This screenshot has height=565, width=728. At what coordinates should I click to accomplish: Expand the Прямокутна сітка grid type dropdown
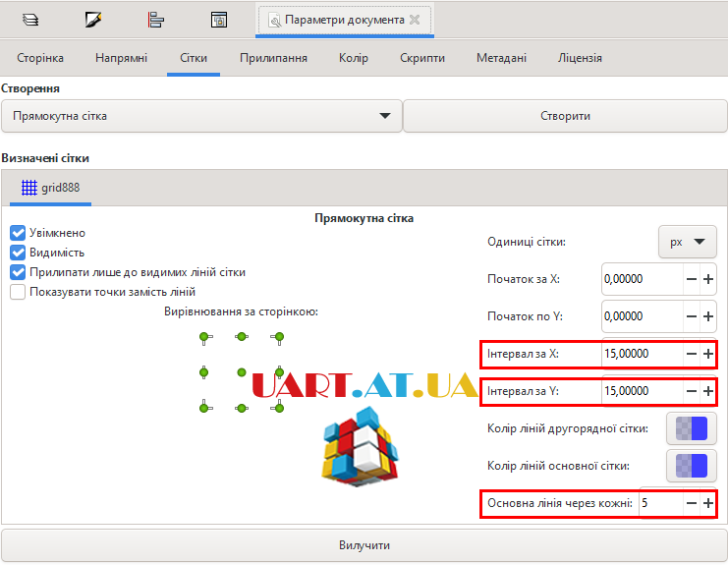(201, 116)
